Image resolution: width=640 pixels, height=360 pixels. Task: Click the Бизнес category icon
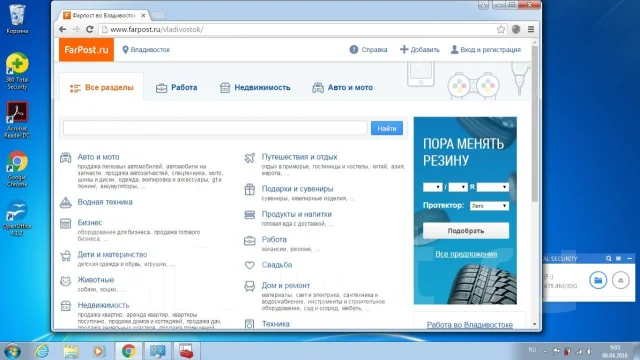(66, 223)
